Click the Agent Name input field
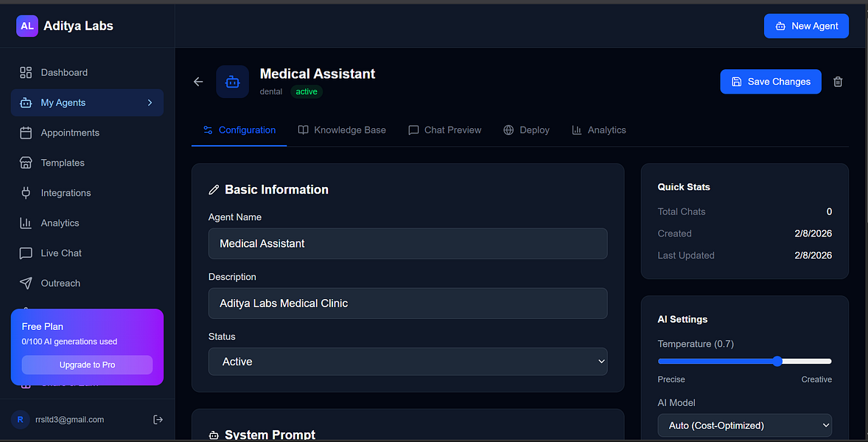 [408, 243]
